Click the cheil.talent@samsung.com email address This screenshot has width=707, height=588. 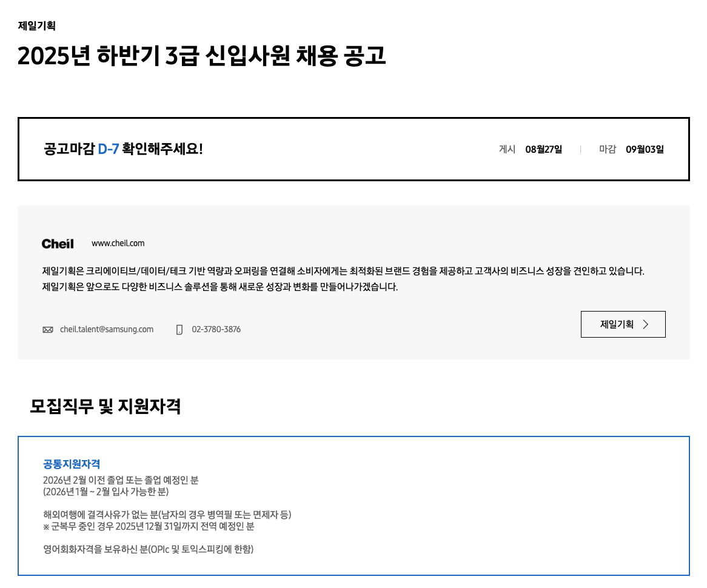[107, 329]
